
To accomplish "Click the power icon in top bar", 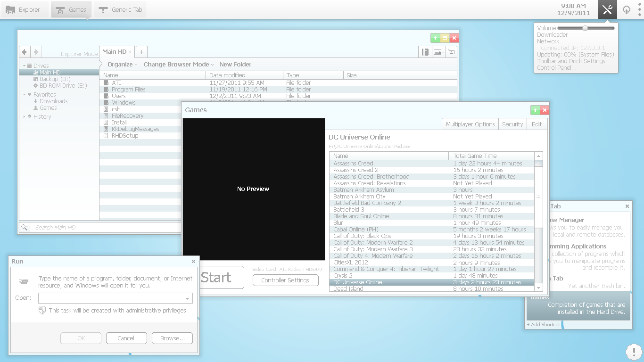I will [x=626, y=10].
